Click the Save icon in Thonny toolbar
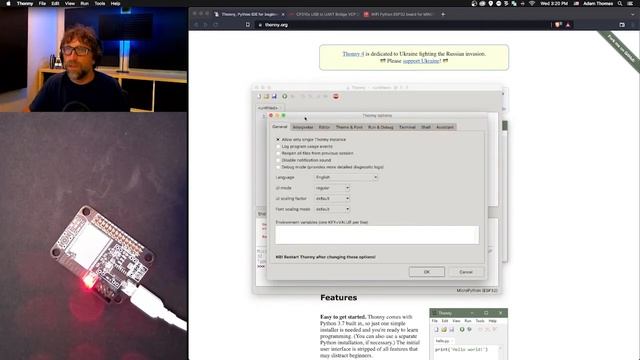640x360 pixels. coord(274,96)
